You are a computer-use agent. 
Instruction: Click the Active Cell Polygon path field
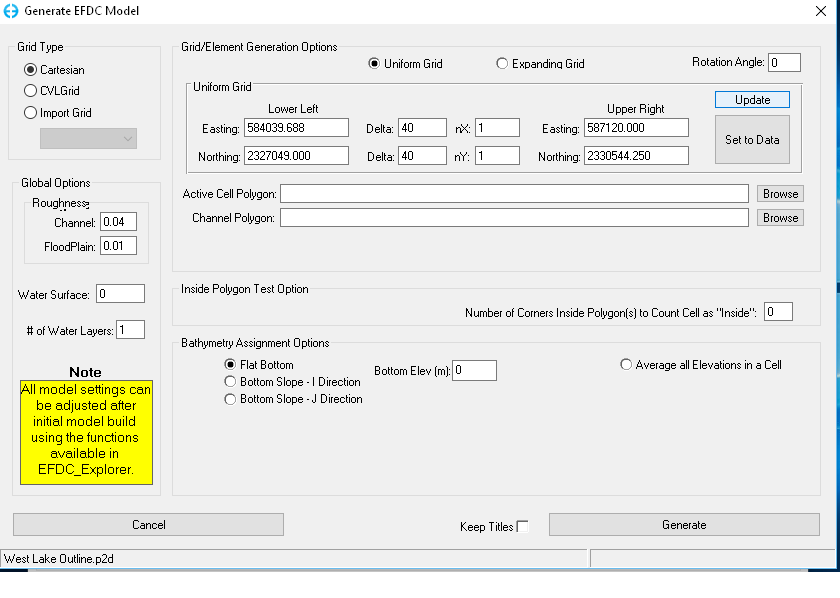pyautogui.click(x=514, y=193)
